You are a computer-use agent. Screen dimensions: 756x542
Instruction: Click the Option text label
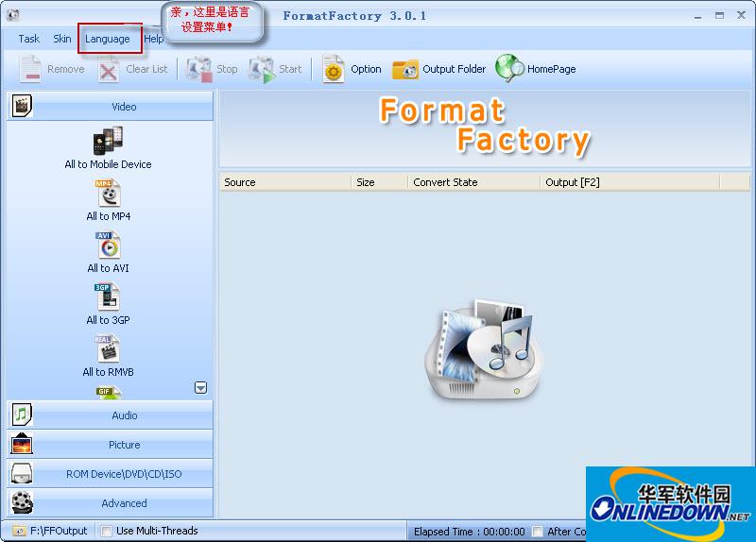pyautogui.click(x=366, y=69)
